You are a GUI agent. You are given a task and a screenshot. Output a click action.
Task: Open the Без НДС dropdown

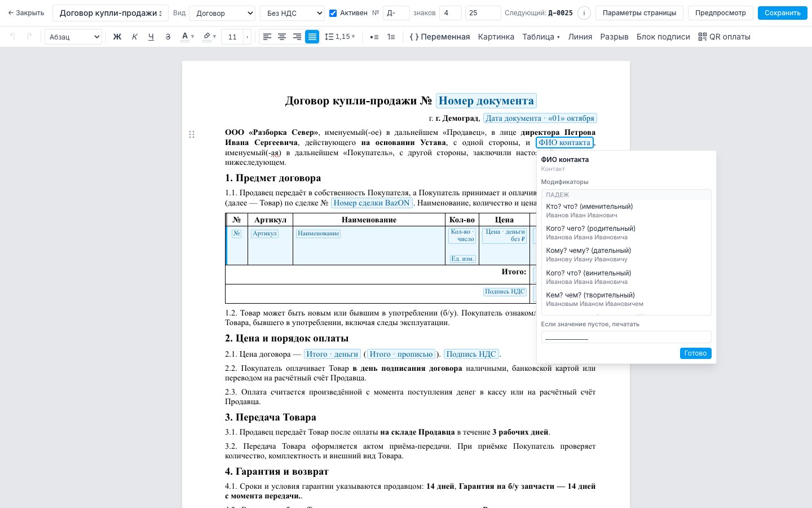point(292,13)
